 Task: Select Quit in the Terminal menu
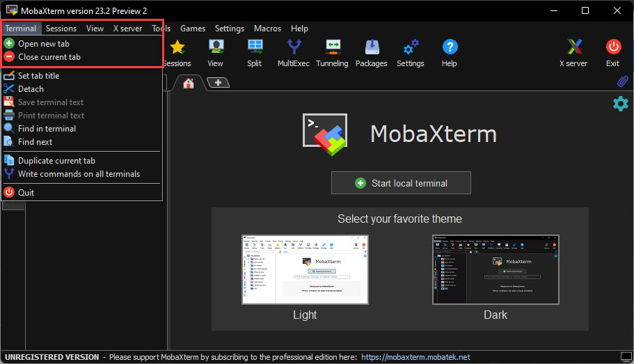click(82, 193)
